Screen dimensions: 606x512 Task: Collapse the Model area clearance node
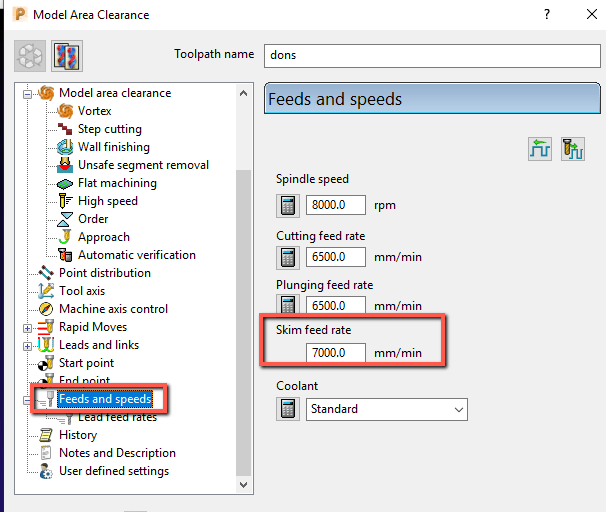27,94
